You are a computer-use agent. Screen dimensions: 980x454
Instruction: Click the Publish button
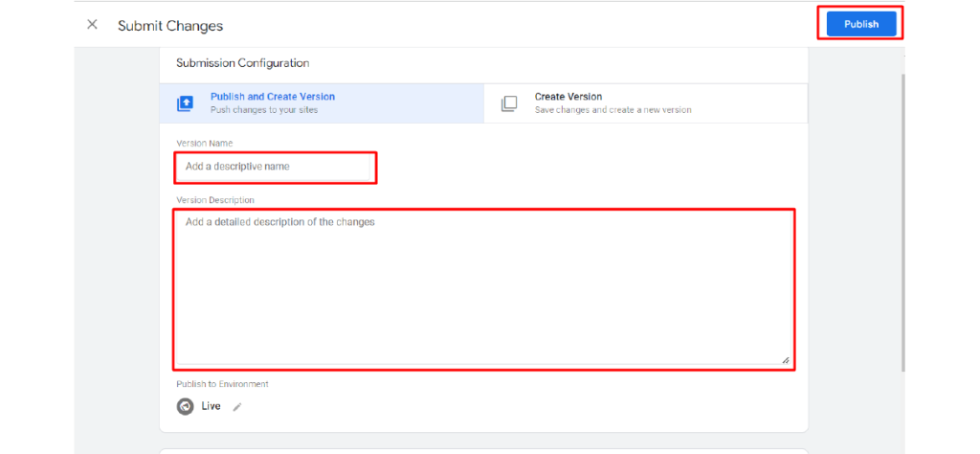pyautogui.click(x=861, y=24)
